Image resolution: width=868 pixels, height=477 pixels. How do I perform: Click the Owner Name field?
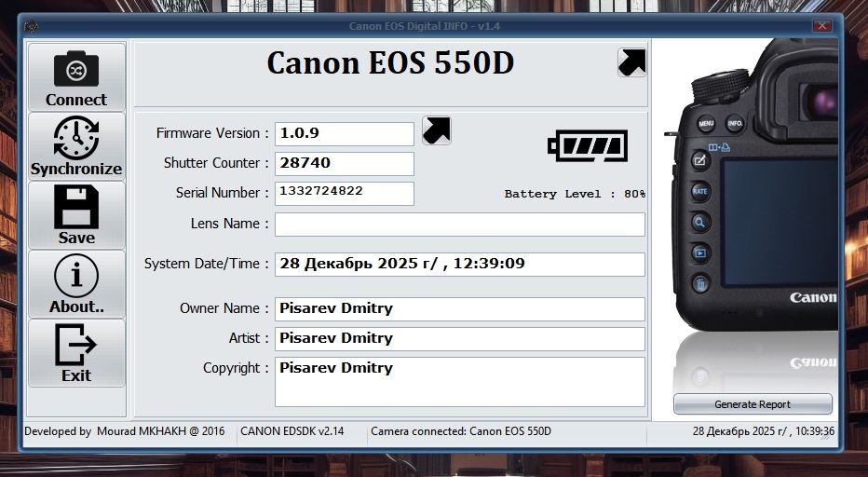[x=460, y=308]
